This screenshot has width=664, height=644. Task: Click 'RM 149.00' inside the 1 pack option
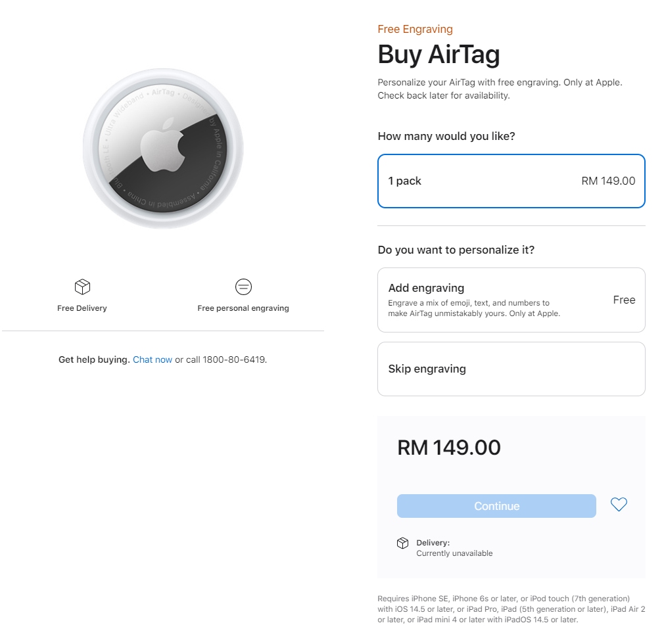pos(607,181)
